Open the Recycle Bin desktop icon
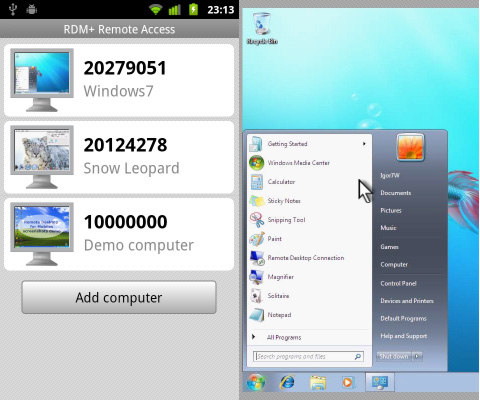This screenshot has width=480, height=400. (262, 28)
